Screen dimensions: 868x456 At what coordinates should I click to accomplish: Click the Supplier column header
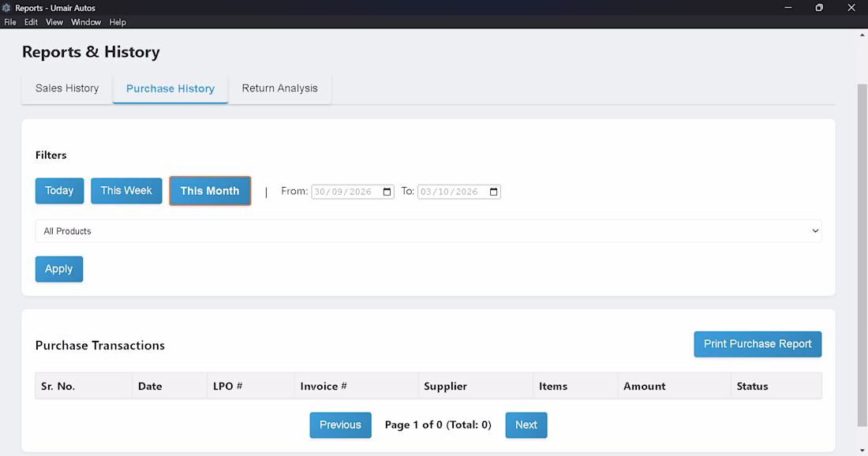coord(476,387)
